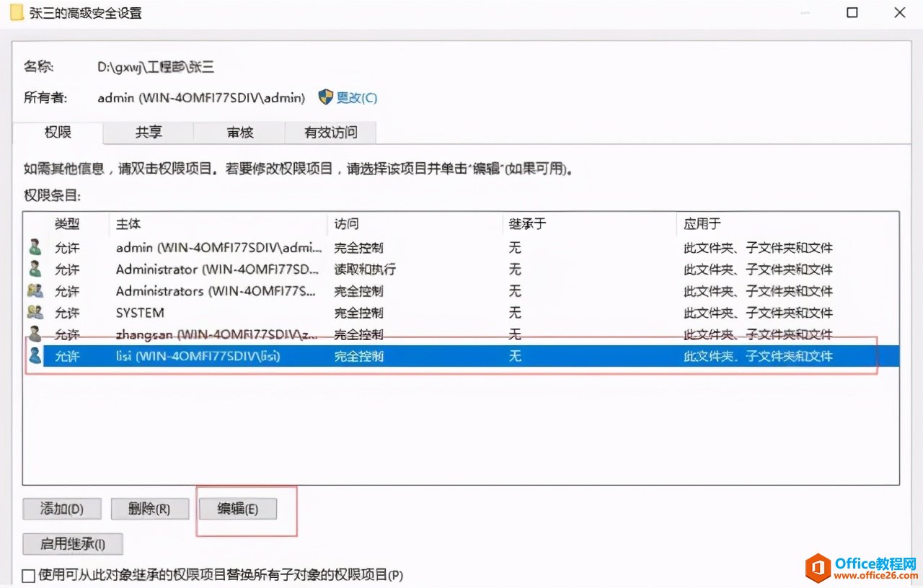
Task: Click the folder icon in title bar
Action: click(16, 12)
